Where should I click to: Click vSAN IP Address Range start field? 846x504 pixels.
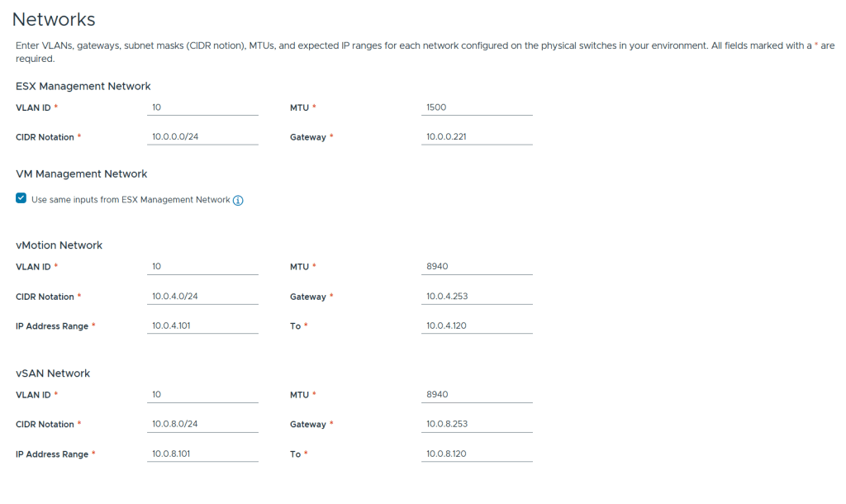[x=202, y=454]
